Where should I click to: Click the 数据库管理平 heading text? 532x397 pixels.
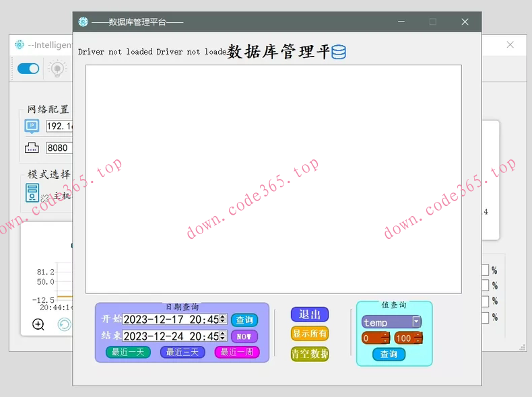coord(278,52)
